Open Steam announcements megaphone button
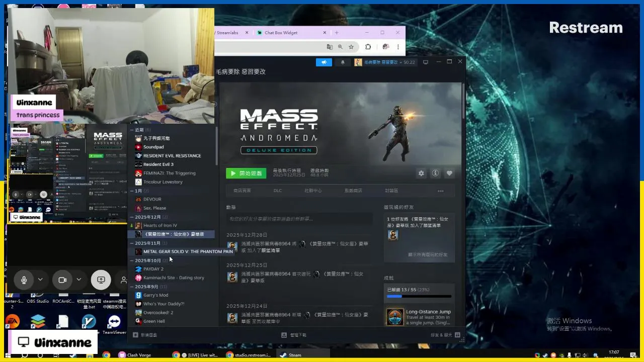 pos(324,62)
